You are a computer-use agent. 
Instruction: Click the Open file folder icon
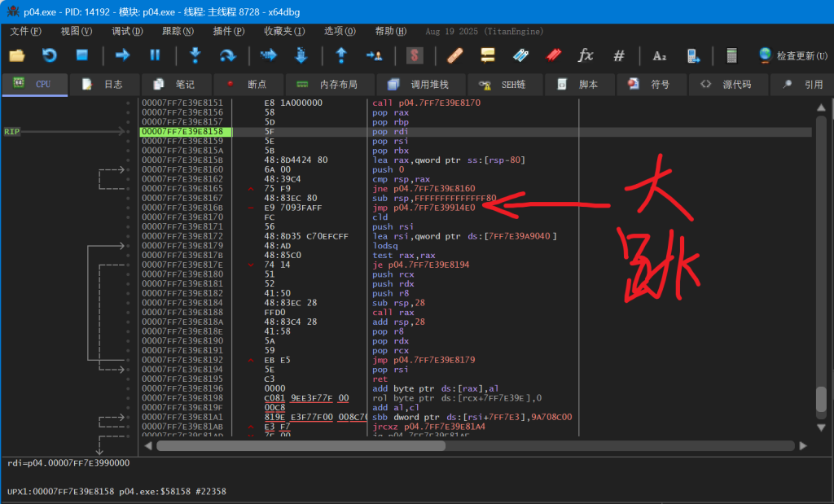(x=17, y=55)
